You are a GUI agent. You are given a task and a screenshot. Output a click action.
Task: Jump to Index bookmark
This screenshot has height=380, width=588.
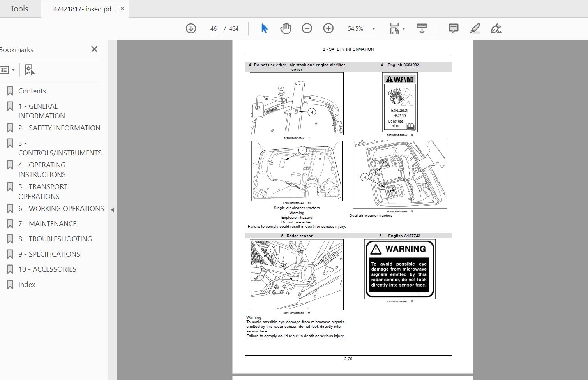click(26, 285)
